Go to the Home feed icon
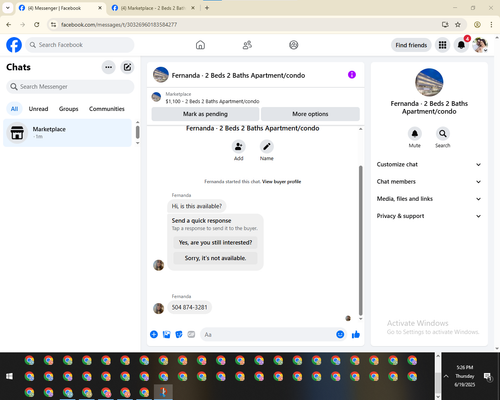The height and width of the screenshot is (400, 500). (x=200, y=45)
